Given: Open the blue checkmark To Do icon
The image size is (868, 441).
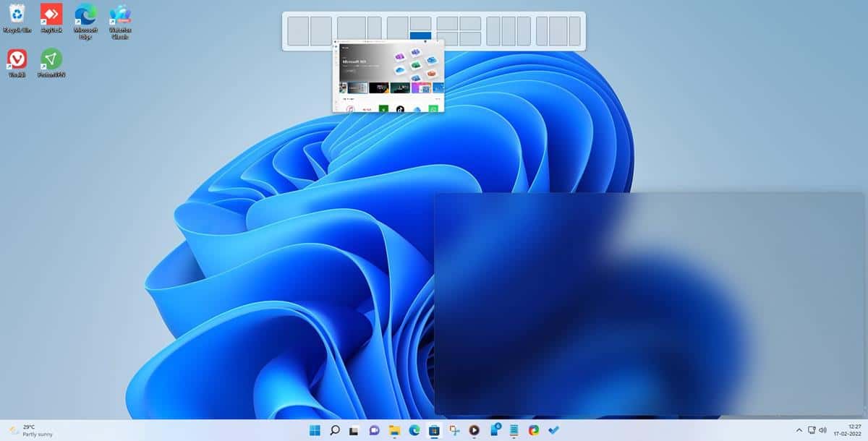Looking at the screenshot, I should (x=554, y=430).
